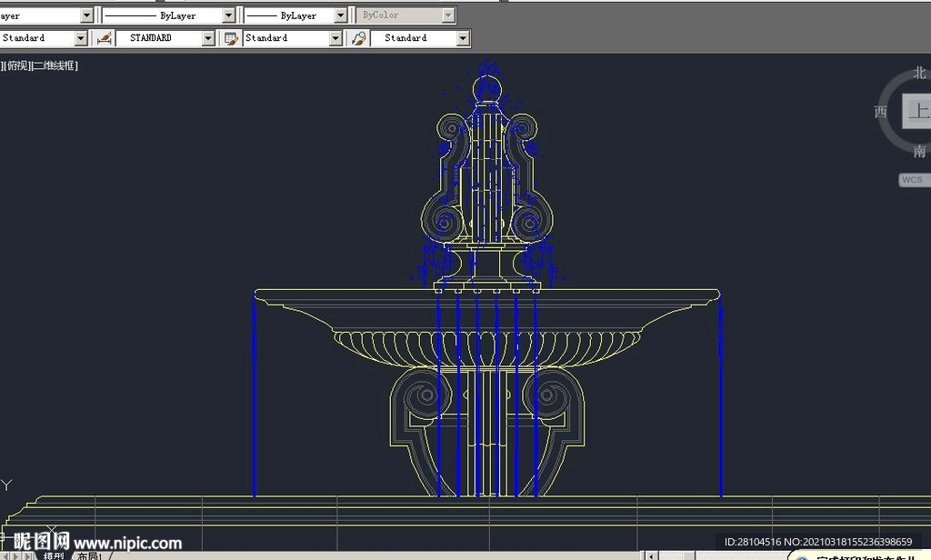Click the next layout tab arrow
The image size is (931, 560).
point(16,555)
